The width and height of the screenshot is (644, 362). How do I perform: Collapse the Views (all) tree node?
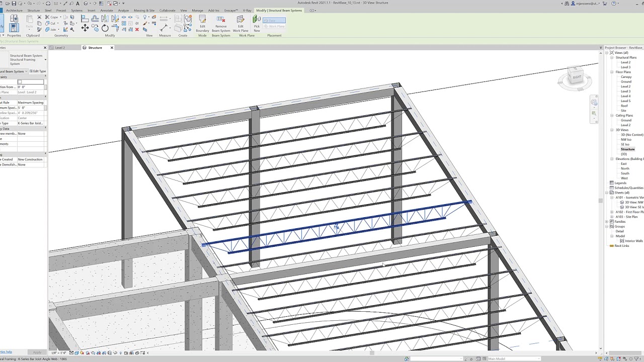click(x=607, y=53)
